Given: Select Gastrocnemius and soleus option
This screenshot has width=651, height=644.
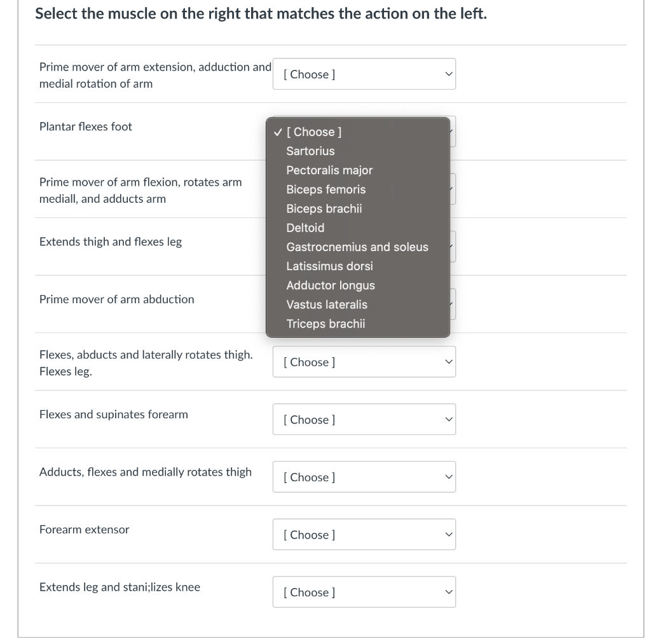Looking at the screenshot, I should [357, 247].
